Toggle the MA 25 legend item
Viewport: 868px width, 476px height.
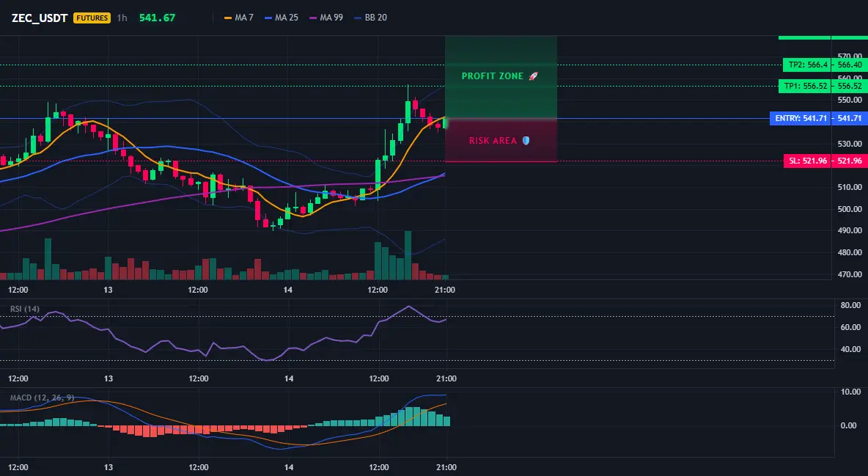point(282,18)
